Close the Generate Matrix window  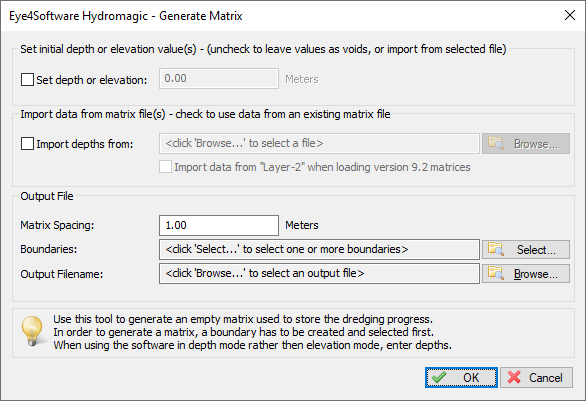coord(570,15)
